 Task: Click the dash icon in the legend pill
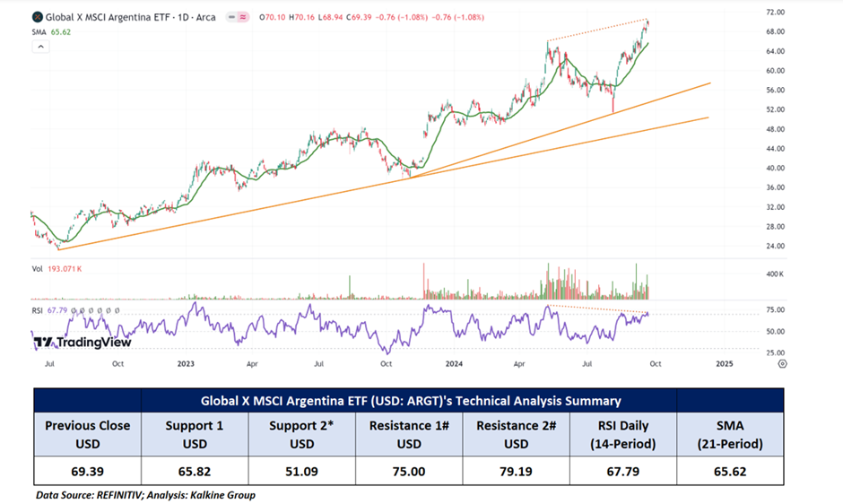click(x=231, y=17)
